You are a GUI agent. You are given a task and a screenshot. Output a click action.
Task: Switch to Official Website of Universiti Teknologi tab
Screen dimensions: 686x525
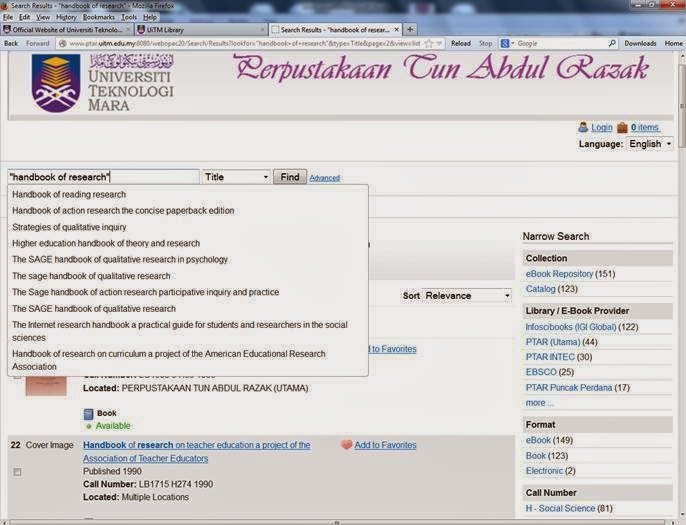point(67,30)
